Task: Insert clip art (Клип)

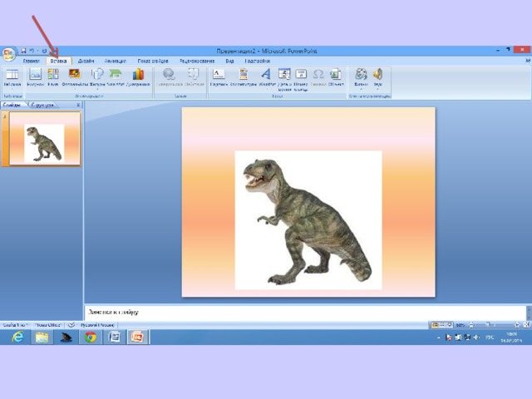Action: 53,77
